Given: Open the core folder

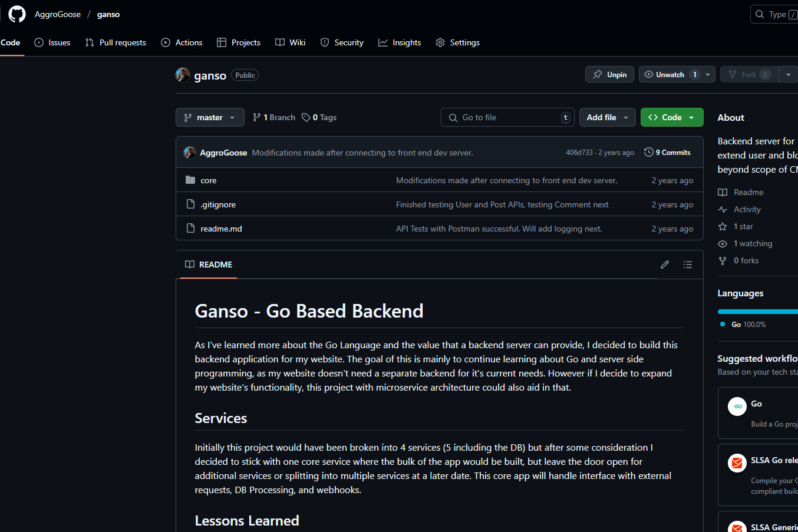Looking at the screenshot, I should 208,180.
